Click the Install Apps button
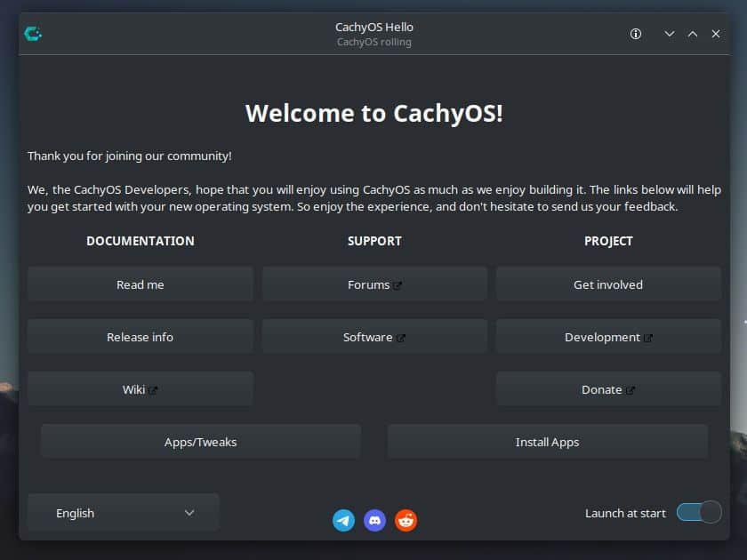The width and height of the screenshot is (747, 560). coord(547,442)
